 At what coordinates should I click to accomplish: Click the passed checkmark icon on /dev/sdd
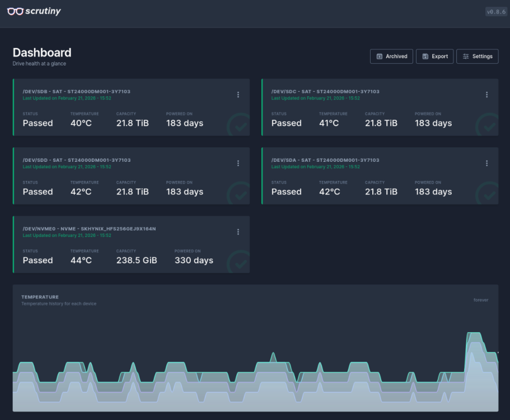[240, 194]
